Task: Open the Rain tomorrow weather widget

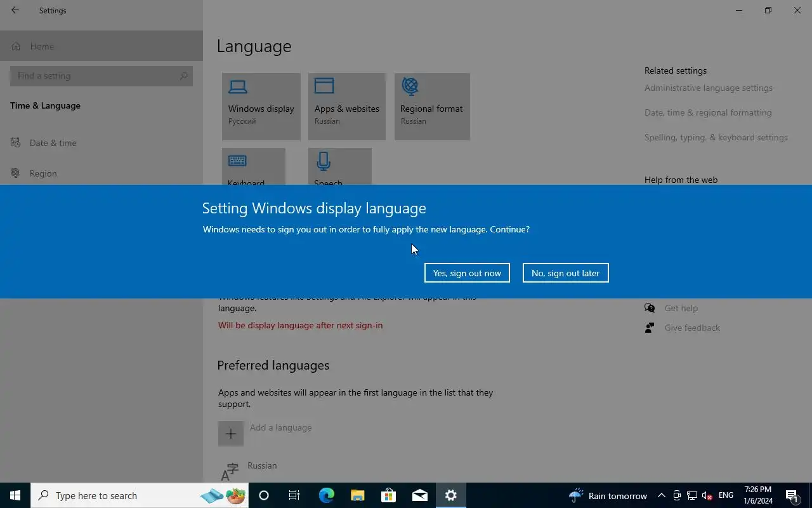Action: [x=608, y=495]
